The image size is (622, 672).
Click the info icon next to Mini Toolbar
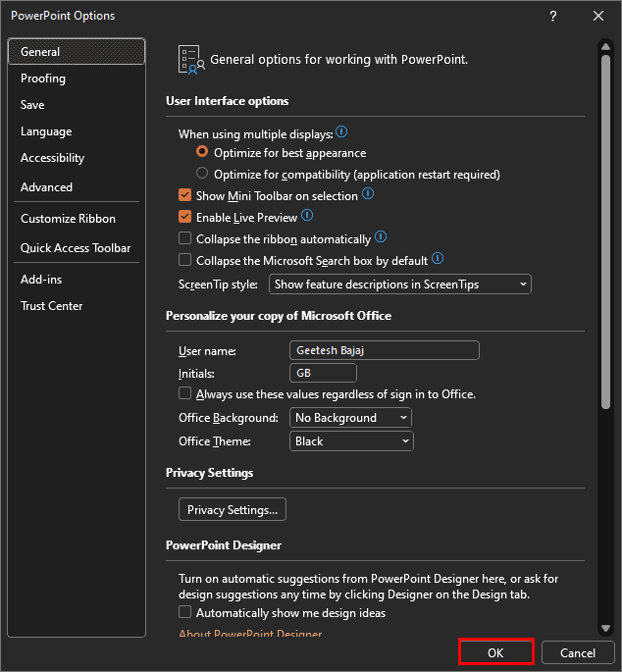pos(368,194)
